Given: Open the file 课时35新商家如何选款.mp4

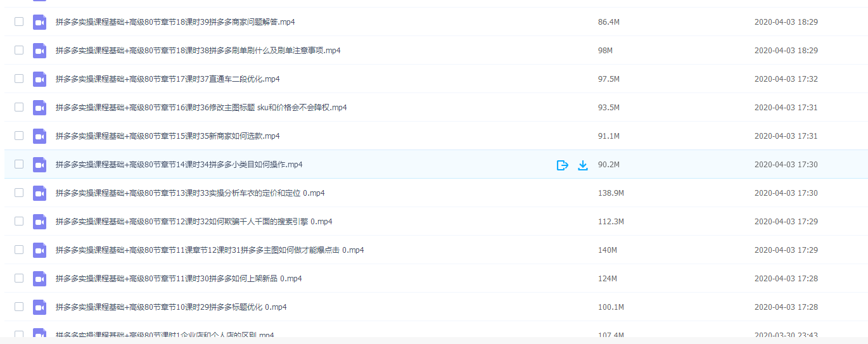Looking at the screenshot, I should 168,136.
